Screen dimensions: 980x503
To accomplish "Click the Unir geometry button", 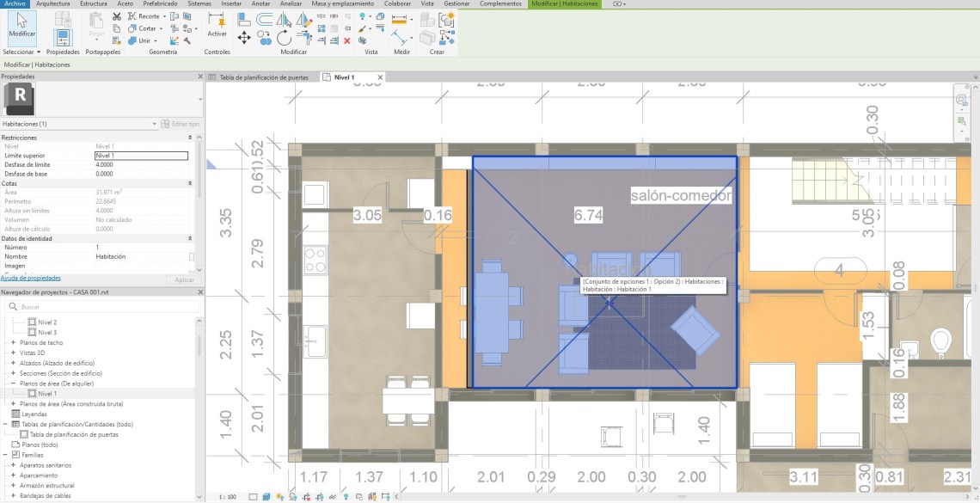I will (x=144, y=40).
